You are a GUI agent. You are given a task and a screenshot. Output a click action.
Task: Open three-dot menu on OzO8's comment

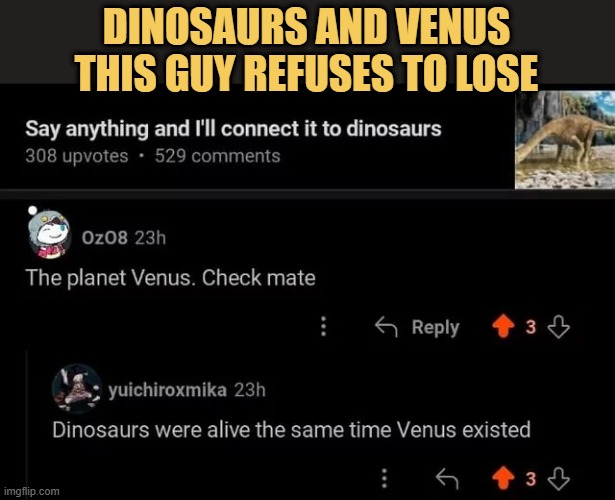point(324,326)
